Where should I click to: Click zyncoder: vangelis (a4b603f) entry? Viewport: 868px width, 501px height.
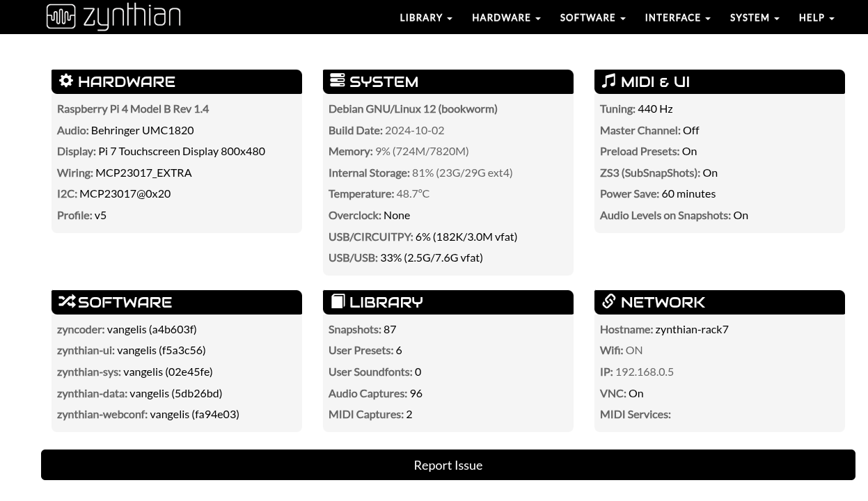pyautogui.click(x=127, y=329)
